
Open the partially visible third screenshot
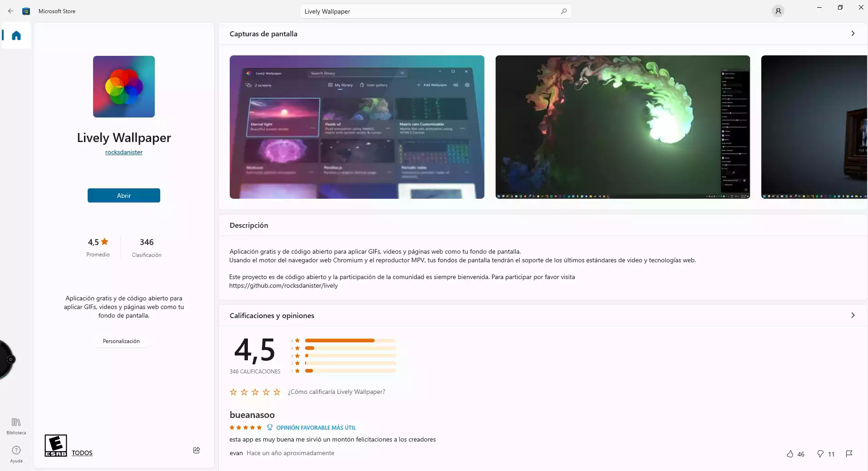pos(814,127)
